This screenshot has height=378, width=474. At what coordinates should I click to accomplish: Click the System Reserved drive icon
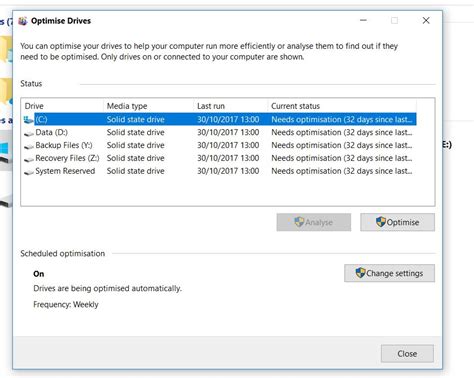click(x=29, y=172)
